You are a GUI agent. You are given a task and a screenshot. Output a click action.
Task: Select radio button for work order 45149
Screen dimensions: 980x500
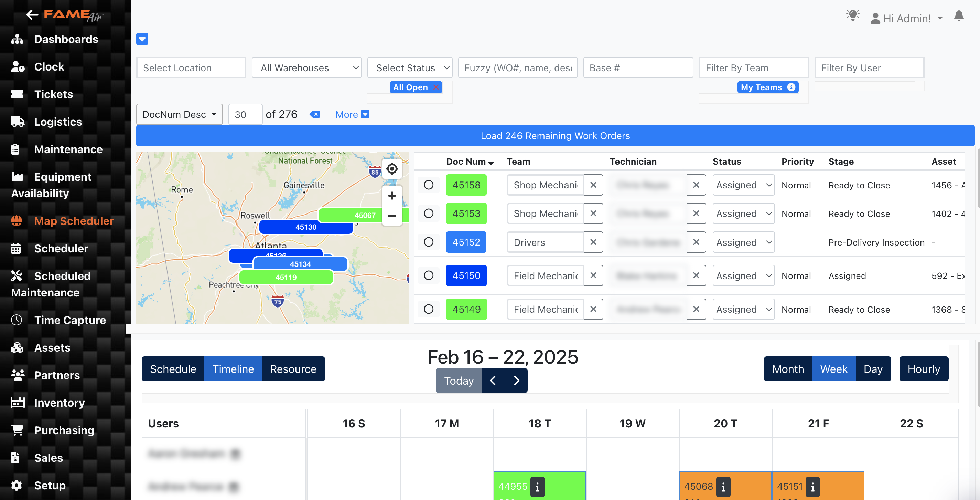428,309
